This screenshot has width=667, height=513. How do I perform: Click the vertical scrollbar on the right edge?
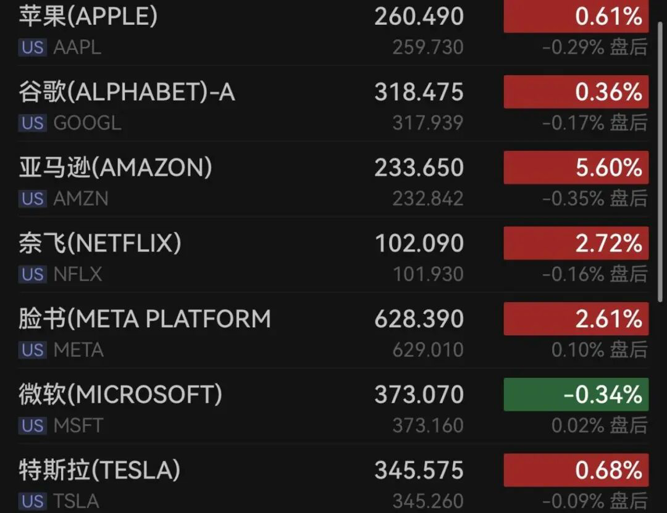click(661, 150)
